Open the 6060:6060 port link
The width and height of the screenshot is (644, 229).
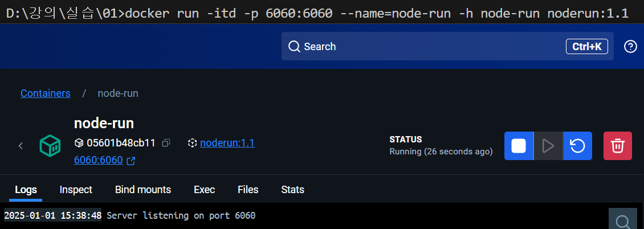pos(99,160)
